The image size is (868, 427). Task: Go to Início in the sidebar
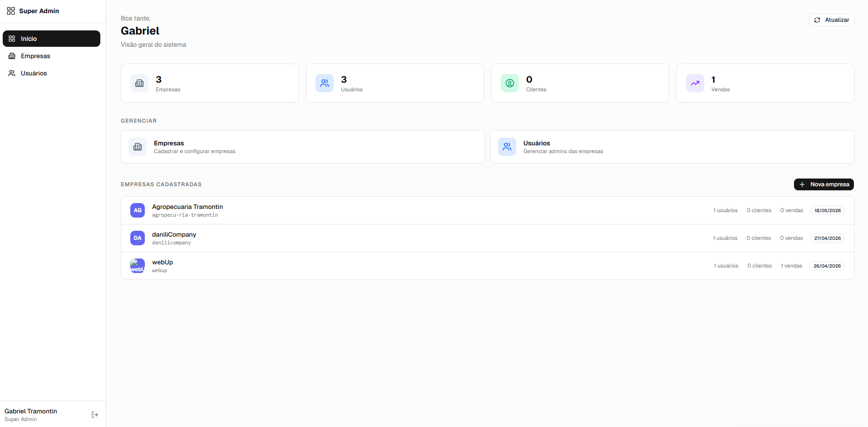click(51, 39)
